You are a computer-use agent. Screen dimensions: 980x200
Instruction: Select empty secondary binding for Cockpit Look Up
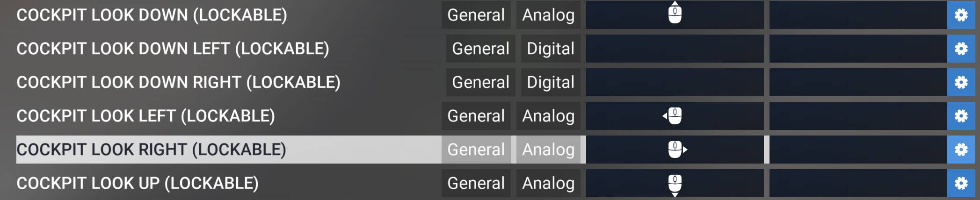tap(858, 183)
